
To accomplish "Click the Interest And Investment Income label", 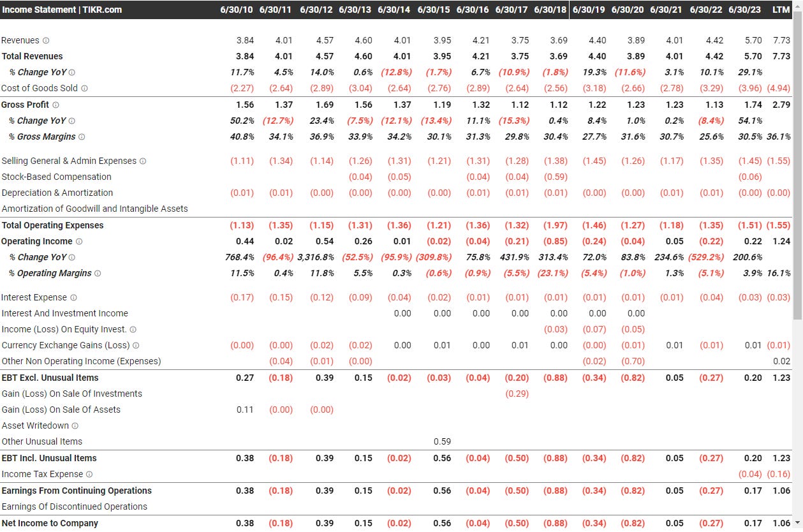I will 64,314.
